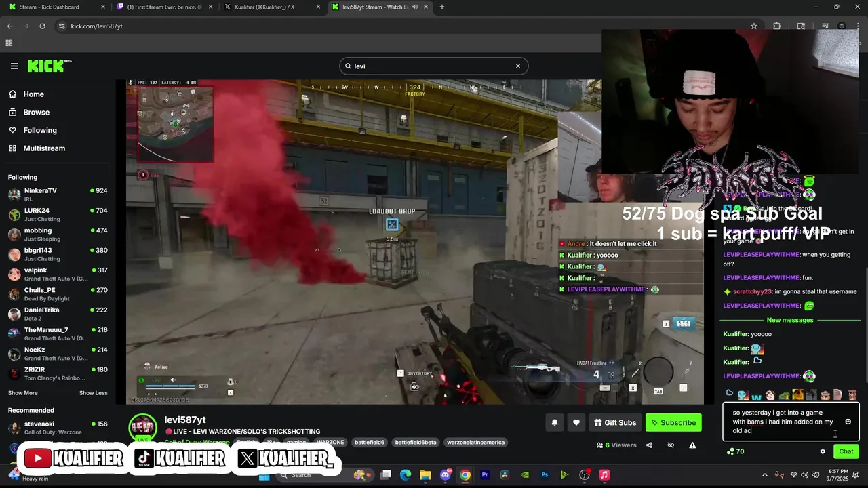This screenshot has height=488, width=868.
Task: Click the levi587yt channel name
Action: 185,420
